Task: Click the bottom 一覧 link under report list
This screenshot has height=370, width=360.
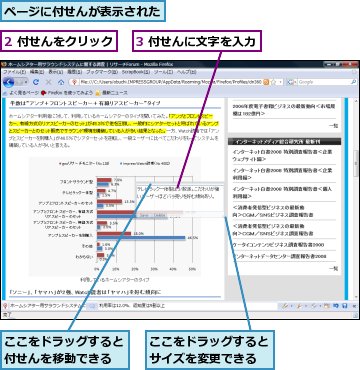Action: coord(334,268)
